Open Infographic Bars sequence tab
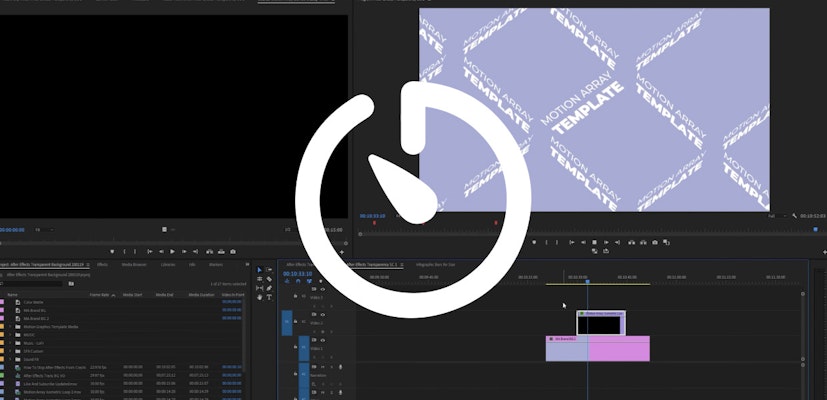The image size is (827, 400). tap(436, 264)
